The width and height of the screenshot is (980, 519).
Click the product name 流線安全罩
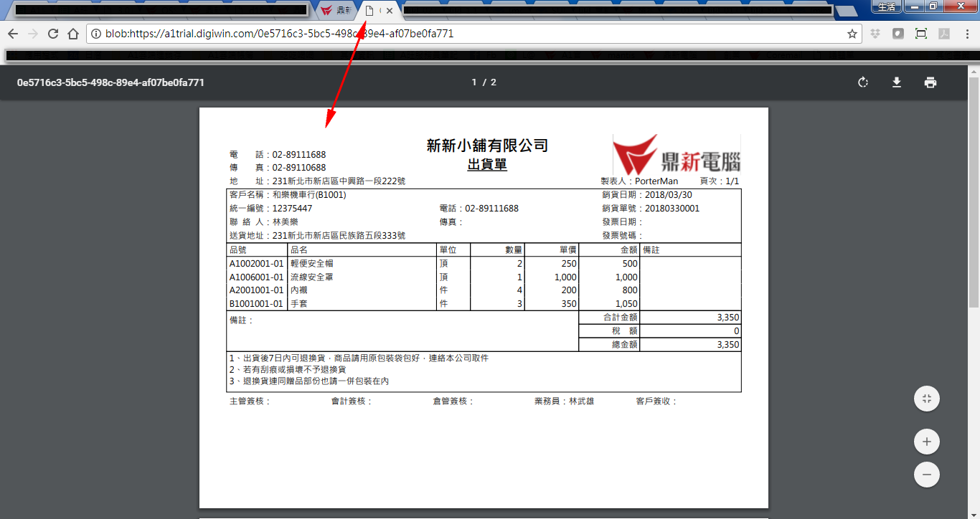(311, 277)
